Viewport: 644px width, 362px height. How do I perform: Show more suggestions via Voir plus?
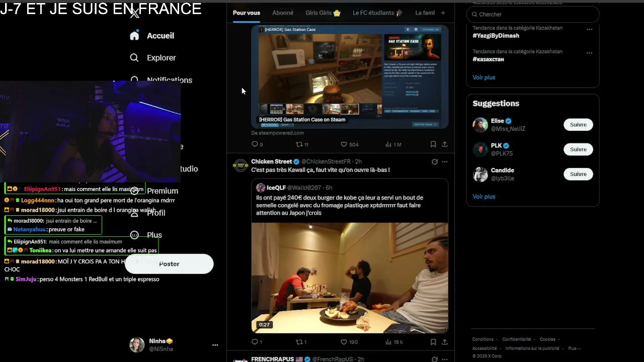click(484, 197)
